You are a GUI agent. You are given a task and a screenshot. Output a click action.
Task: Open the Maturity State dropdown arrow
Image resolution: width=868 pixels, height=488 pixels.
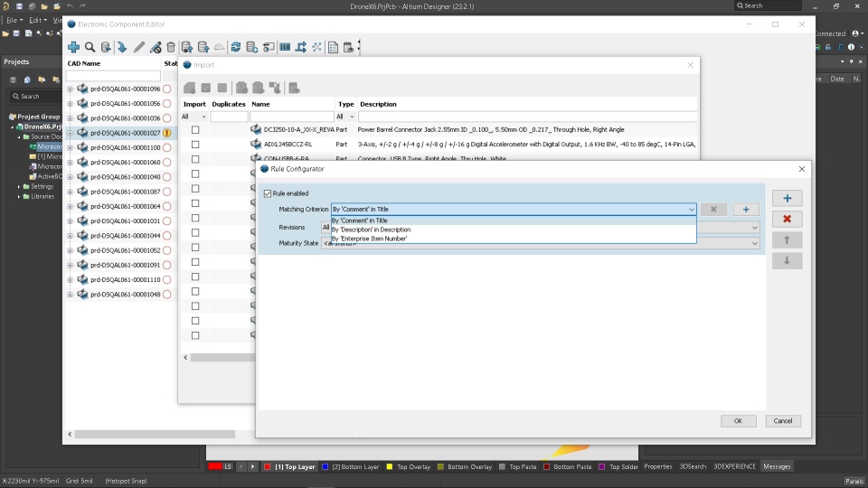pos(754,243)
